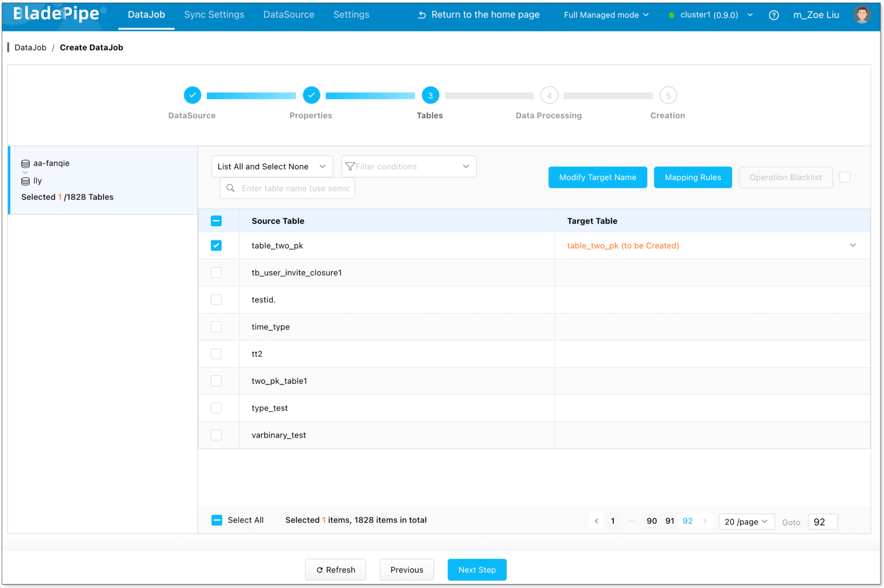Click the help question mark icon
This screenshot has height=588, width=884.
click(x=774, y=15)
